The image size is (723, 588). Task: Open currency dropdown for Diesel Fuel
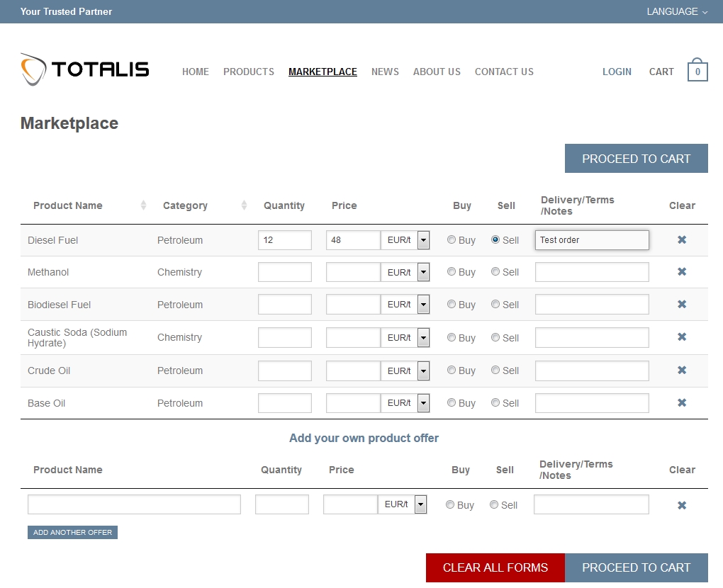click(x=422, y=240)
